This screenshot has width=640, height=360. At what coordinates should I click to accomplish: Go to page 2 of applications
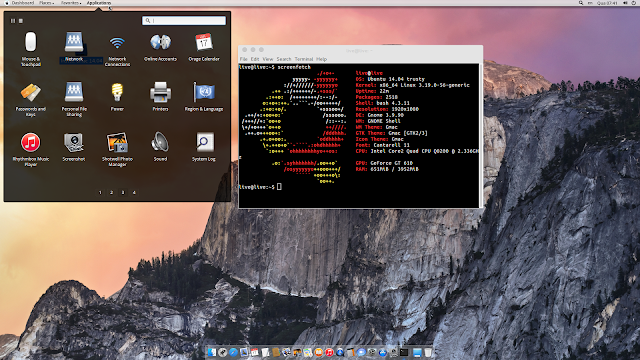tap(111, 192)
